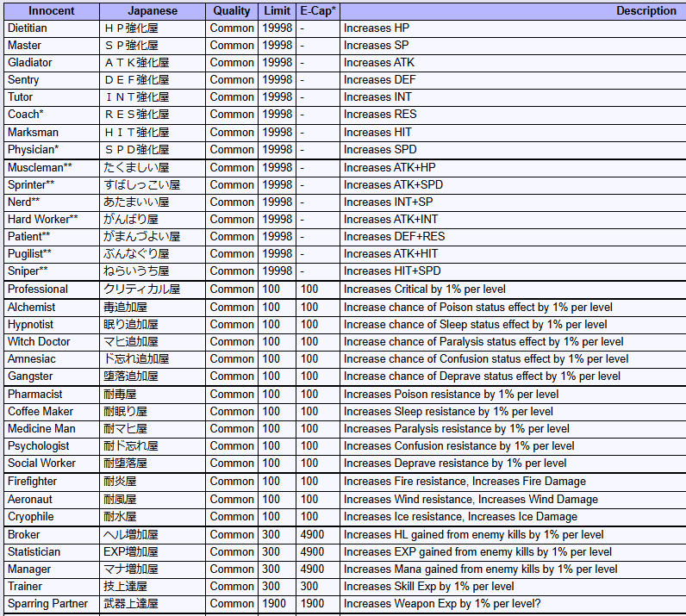Click the Sentry innocent name
Viewport: 686px width, 616px height.
click(x=23, y=80)
